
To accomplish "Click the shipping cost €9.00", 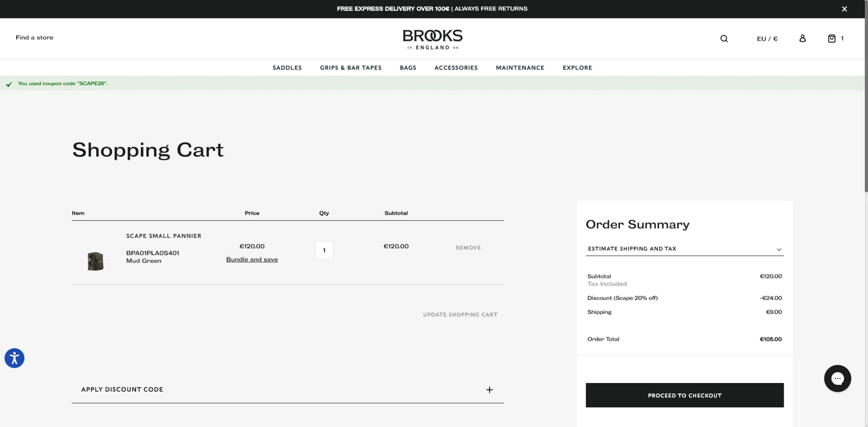I will tap(774, 312).
